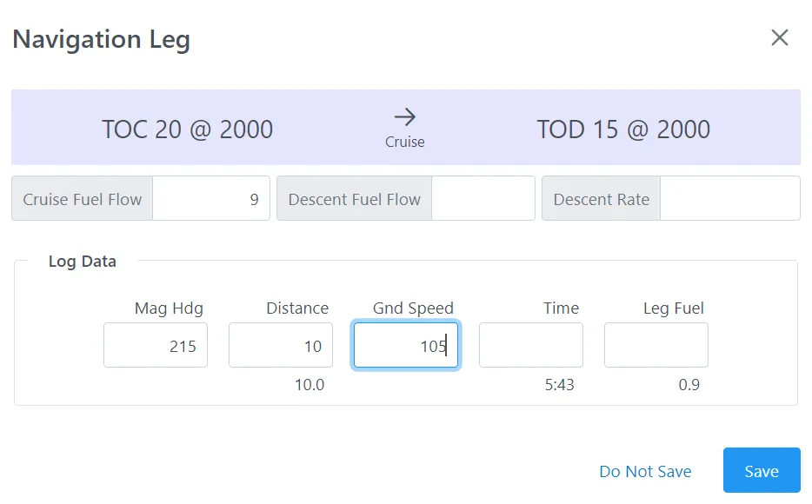Image resolution: width=812 pixels, height=504 pixels.
Task: Click the TOD 15 @ 2000 waypoint text
Action: [x=623, y=129]
